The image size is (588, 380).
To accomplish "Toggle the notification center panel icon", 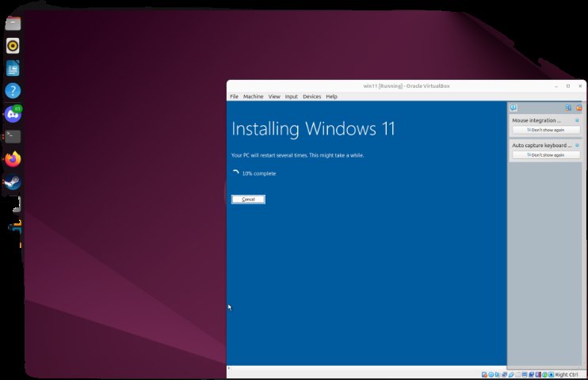I will click(x=514, y=108).
